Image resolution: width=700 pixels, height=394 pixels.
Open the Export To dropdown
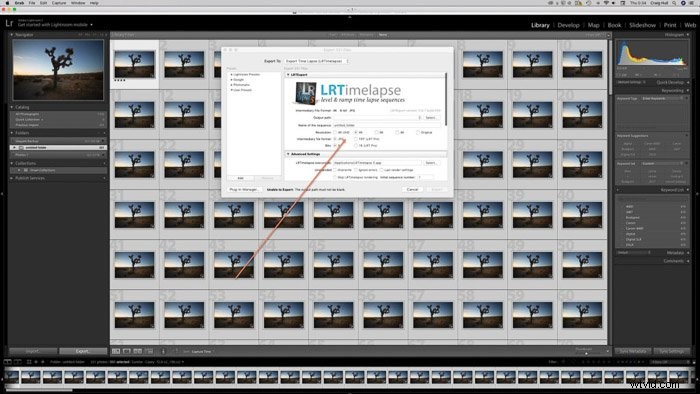tap(316, 61)
